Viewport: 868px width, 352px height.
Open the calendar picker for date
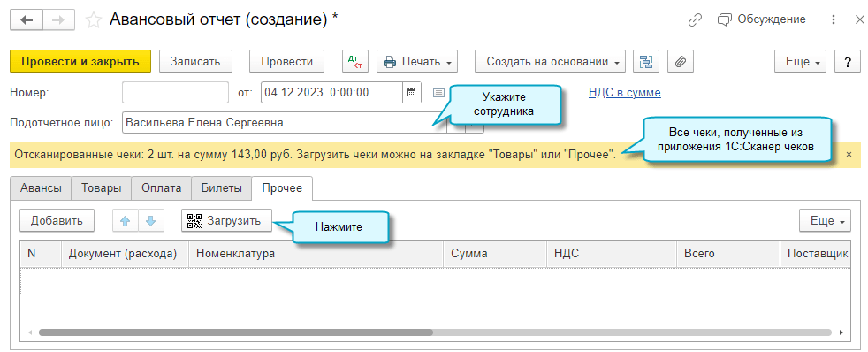pos(411,93)
